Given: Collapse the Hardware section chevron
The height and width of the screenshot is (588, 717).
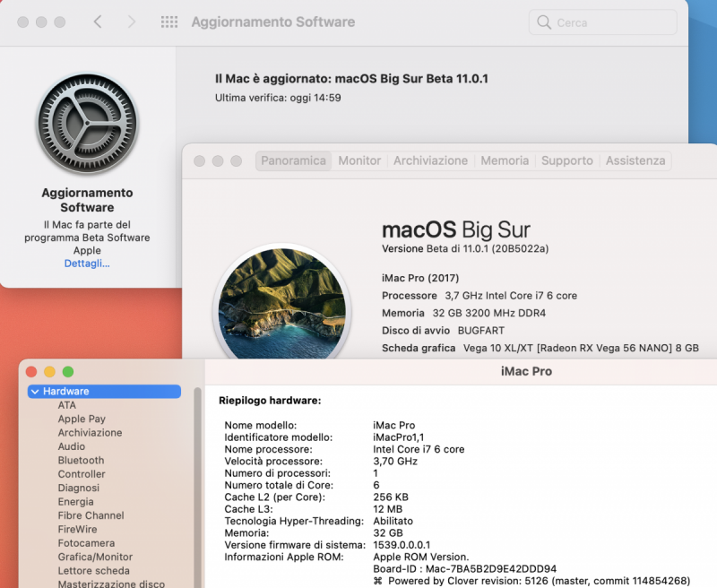Looking at the screenshot, I should (35, 392).
